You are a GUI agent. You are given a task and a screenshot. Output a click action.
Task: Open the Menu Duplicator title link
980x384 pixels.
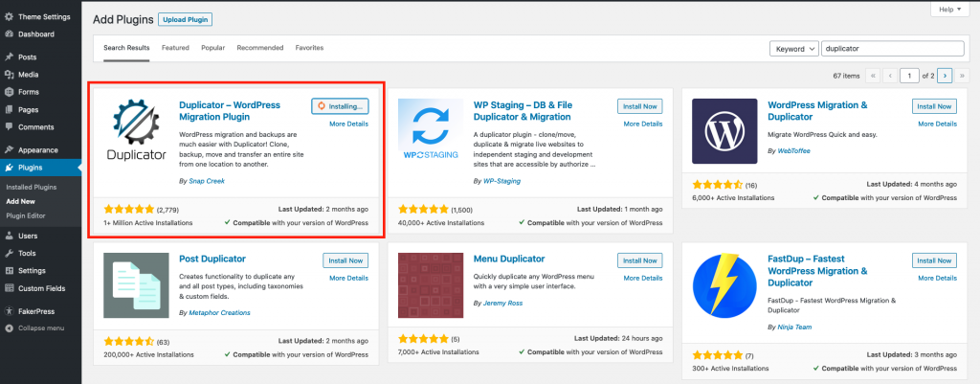pyautogui.click(x=509, y=259)
